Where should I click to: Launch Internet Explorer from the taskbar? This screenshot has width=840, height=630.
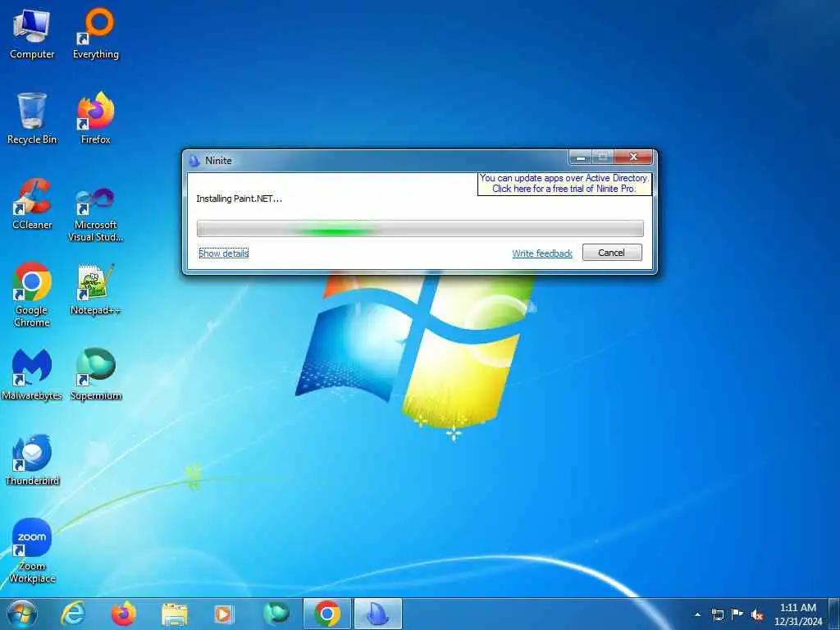coord(73,614)
